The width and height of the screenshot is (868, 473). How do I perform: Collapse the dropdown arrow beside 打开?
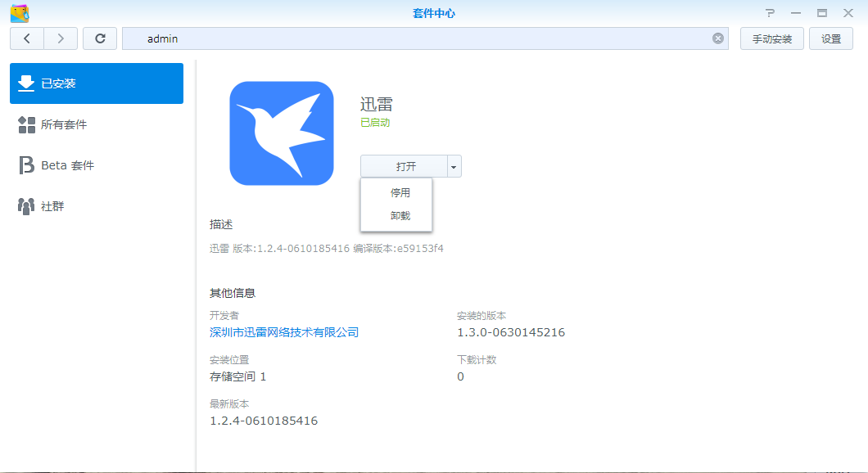(454, 166)
